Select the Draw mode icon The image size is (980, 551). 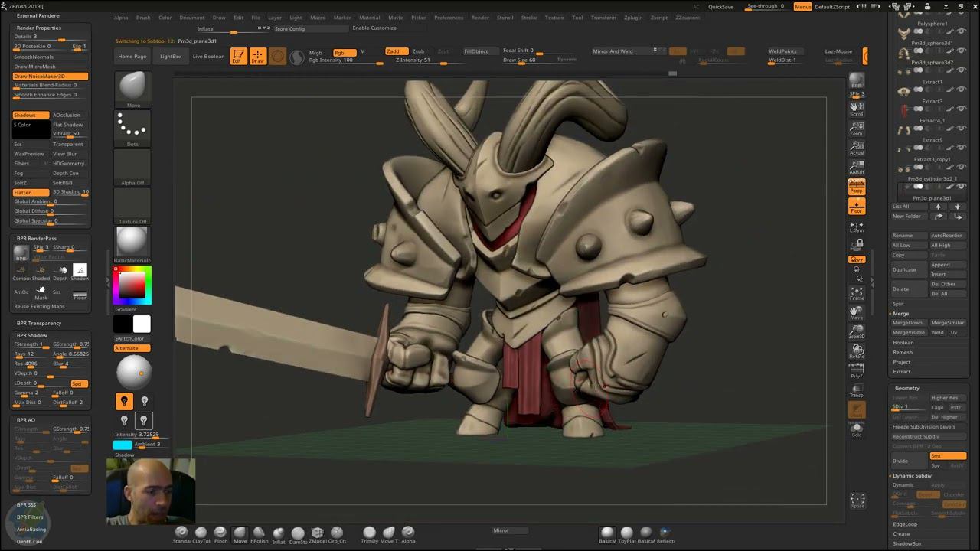point(257,56)
